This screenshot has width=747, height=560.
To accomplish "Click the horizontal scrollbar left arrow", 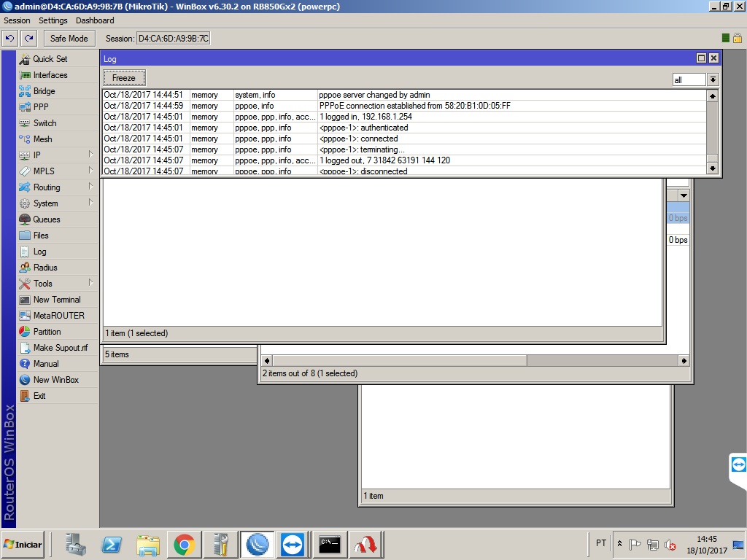I will [267, 361].
